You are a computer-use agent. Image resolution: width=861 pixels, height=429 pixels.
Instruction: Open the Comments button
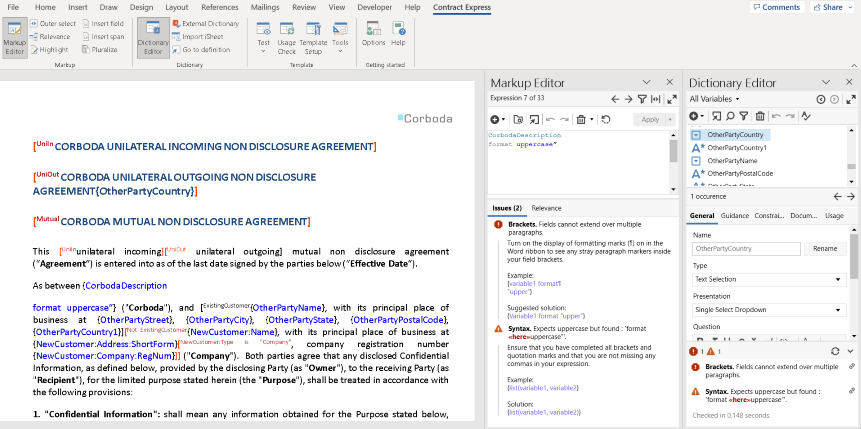click(776, 7)
